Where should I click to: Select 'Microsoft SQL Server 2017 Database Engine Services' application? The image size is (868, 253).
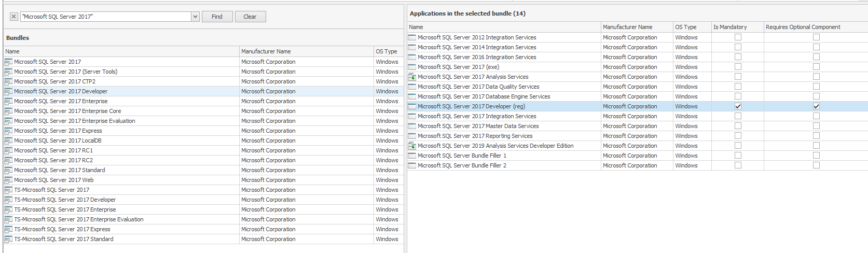point(638,96)
